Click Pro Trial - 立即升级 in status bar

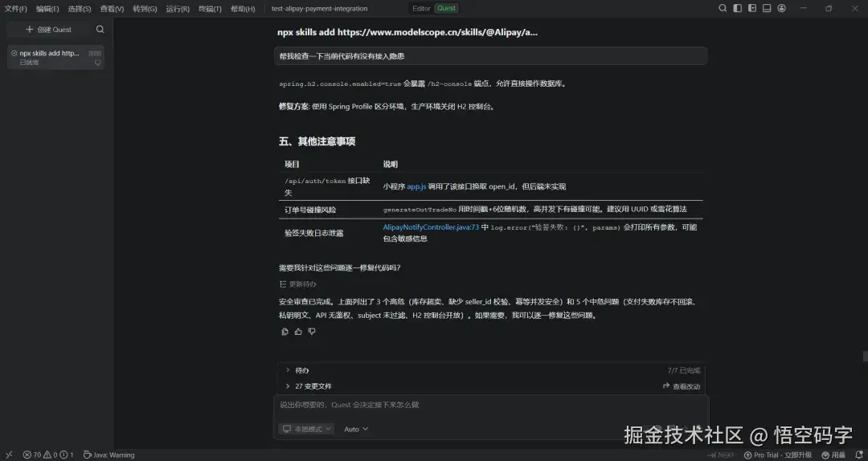tap(778, 455)
